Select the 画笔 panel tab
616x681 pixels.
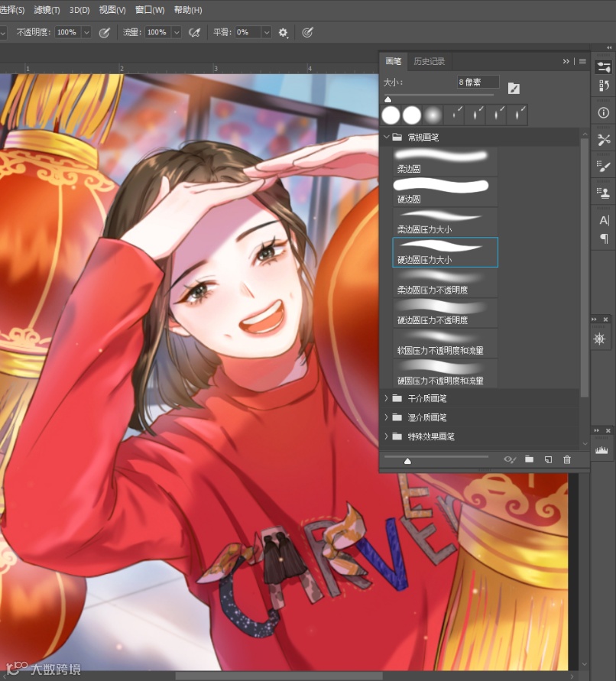click(394, 61)
